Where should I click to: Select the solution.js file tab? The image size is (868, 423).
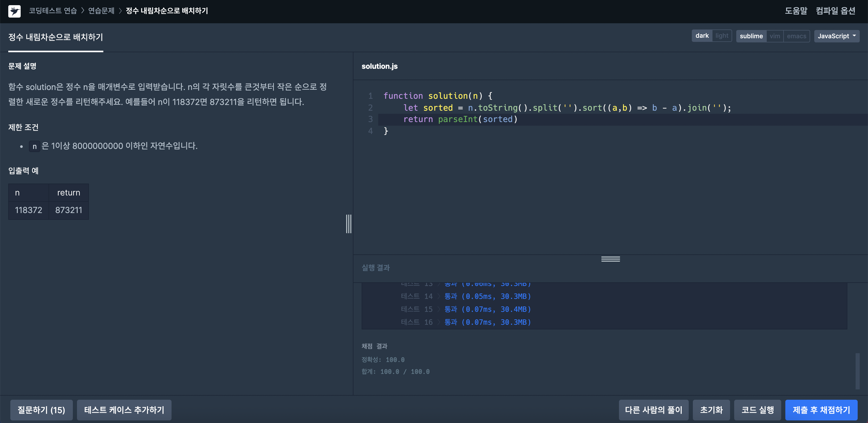(379, 66)
